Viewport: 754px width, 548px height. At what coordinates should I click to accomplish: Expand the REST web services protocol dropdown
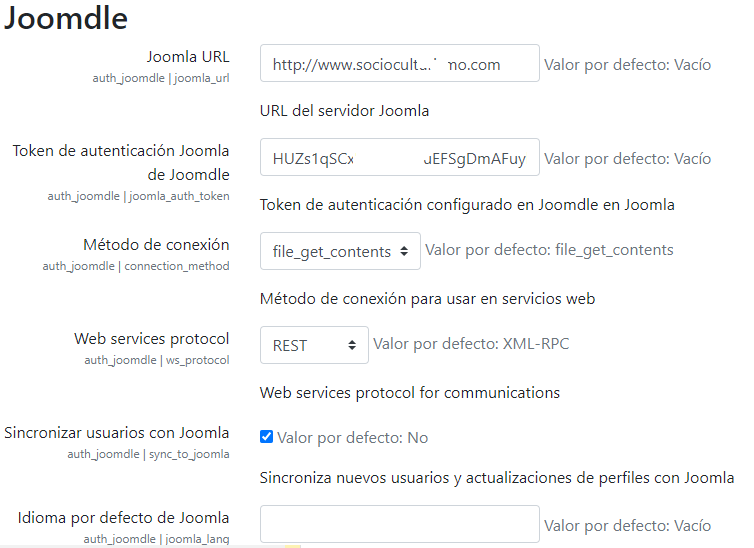[314, 345]
